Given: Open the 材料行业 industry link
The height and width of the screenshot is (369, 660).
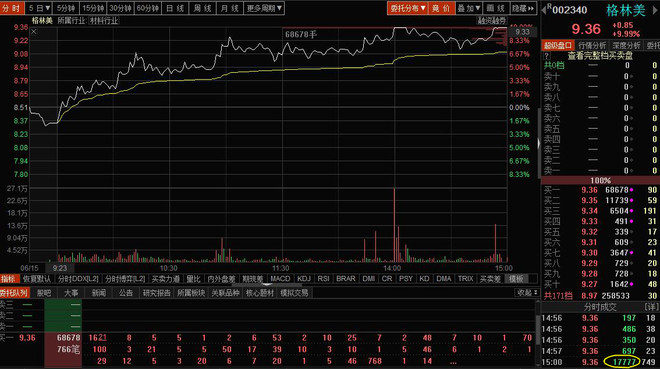Looking at the screenshot, I should (x=104, y=21).
